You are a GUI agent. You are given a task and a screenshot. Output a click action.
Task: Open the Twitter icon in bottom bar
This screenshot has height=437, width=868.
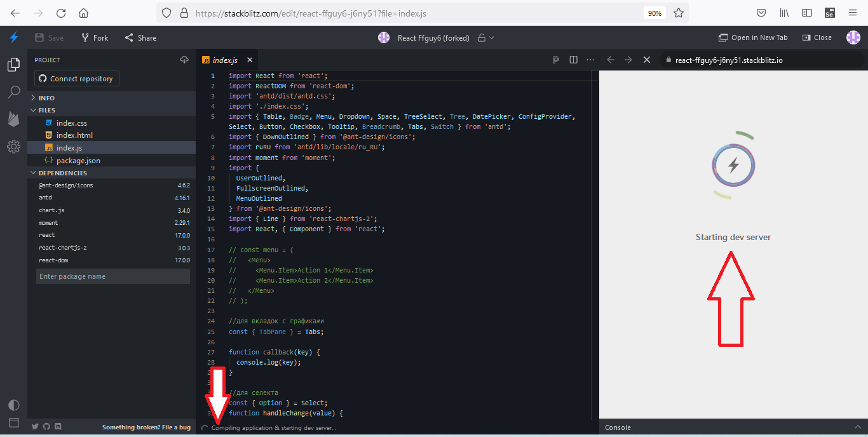coord(36,427)
